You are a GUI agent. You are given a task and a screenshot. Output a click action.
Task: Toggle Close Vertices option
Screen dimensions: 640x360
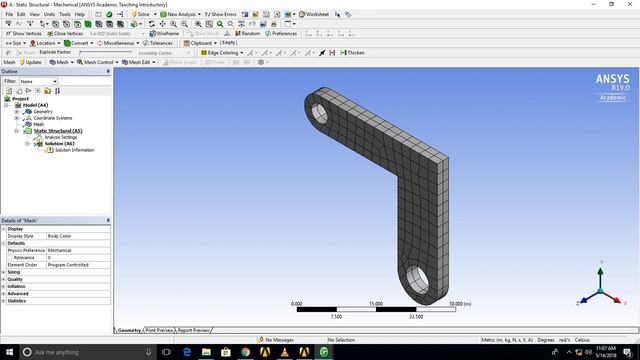(x=65, y=33)
